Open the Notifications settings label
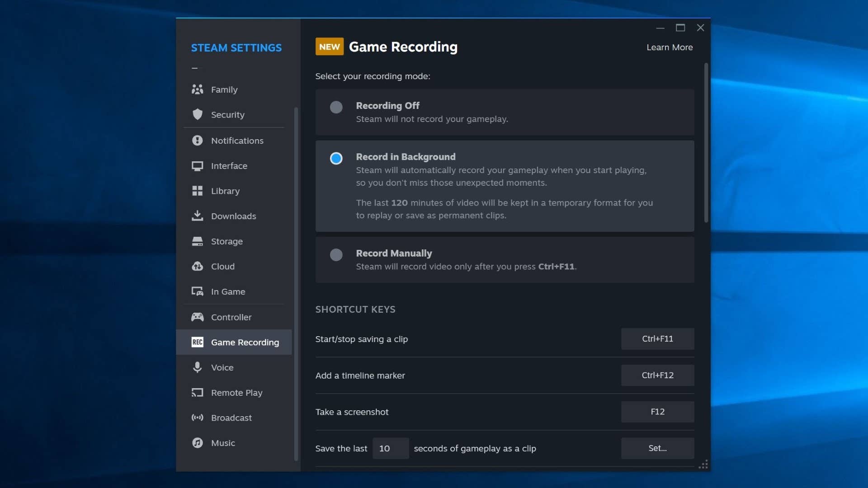This screenshot has width=868, height=488. (x=237, y=141)
